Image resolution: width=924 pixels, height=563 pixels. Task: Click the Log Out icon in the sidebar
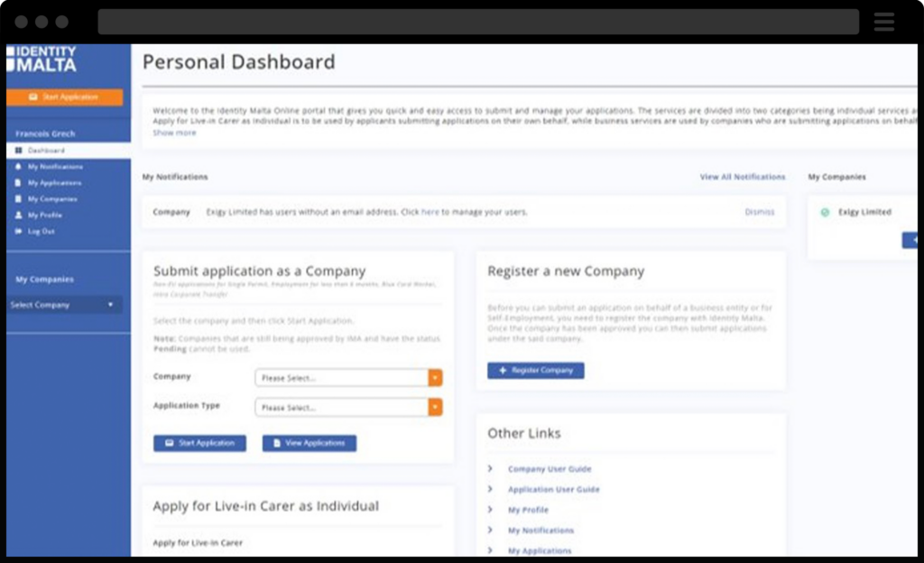coord(18,232)
